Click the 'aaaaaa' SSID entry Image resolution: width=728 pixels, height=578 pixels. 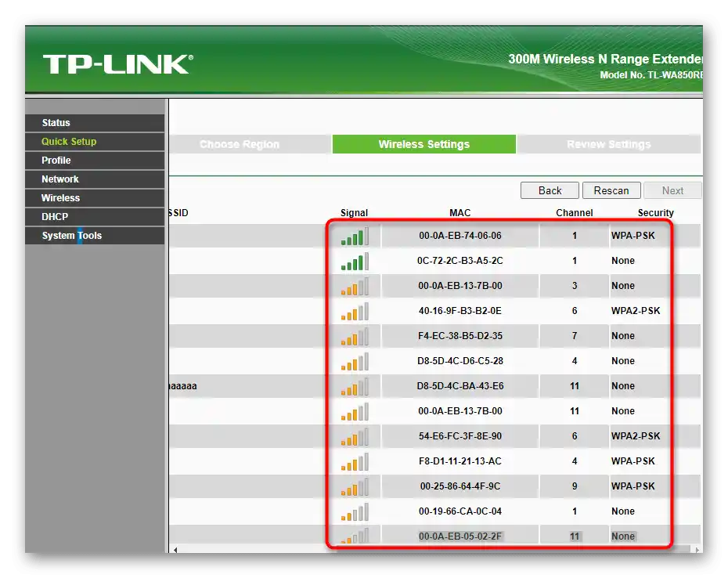[183, 387]
